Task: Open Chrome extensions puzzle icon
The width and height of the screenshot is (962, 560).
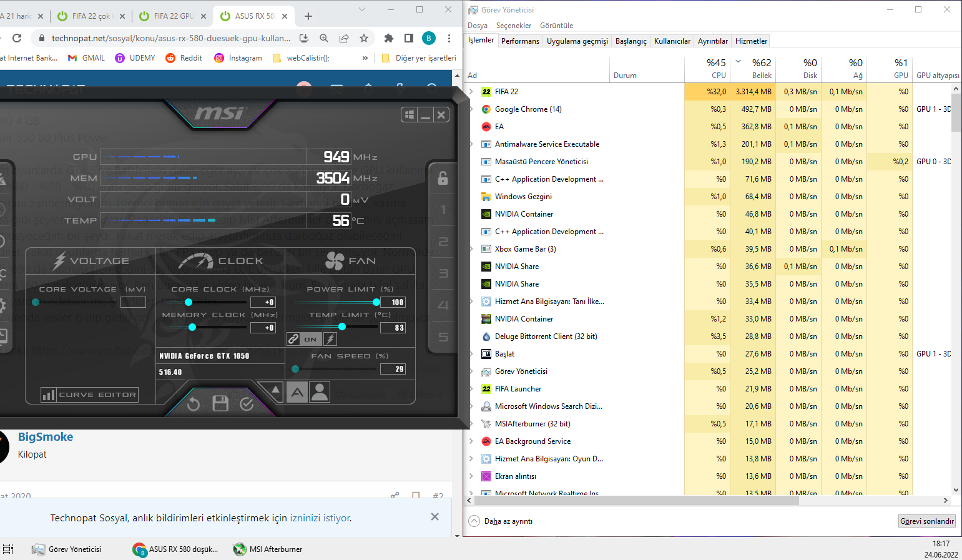Action: (x=389, y=38)
